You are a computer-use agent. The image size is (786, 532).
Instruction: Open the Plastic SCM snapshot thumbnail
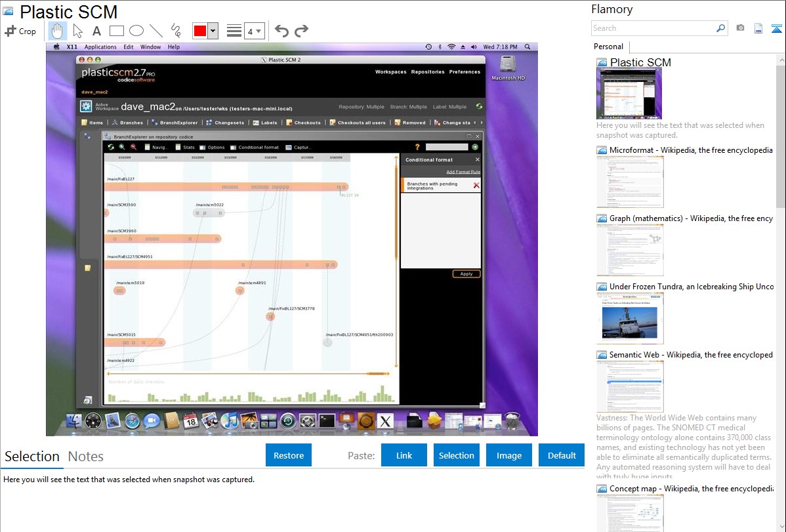point(629,94)
